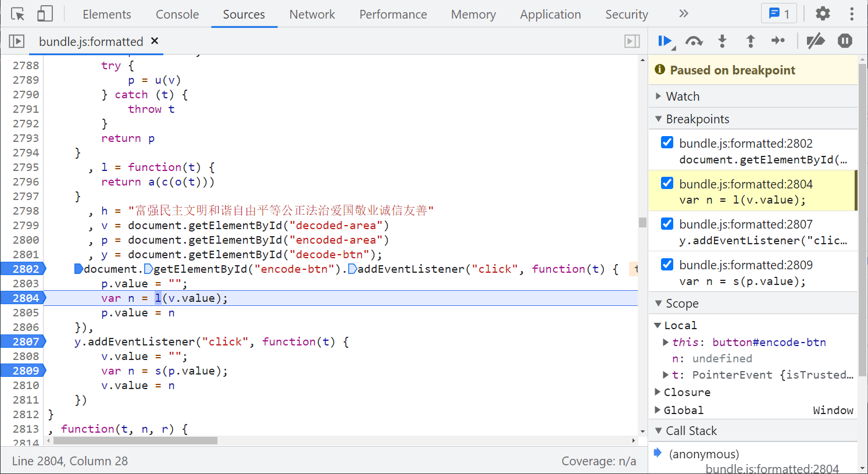868x474 pixels.
Task: Jump to breakpoint code 'var n = l(v.value);'
Action: pos(742,200)
